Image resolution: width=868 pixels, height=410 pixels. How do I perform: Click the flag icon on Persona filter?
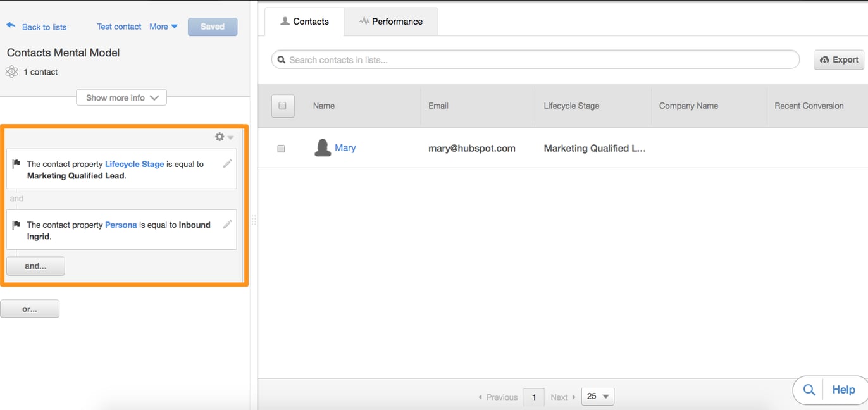pyautogui.click(x=16, y=225)
